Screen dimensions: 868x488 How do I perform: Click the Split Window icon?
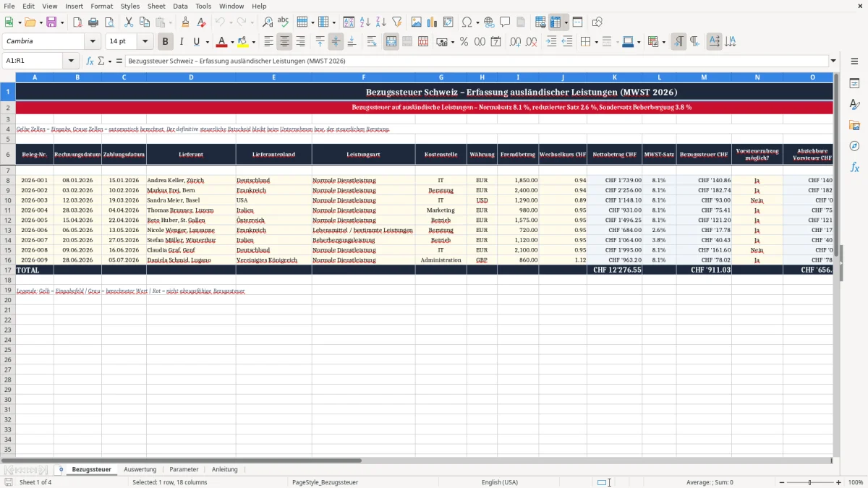coord(577,22)
